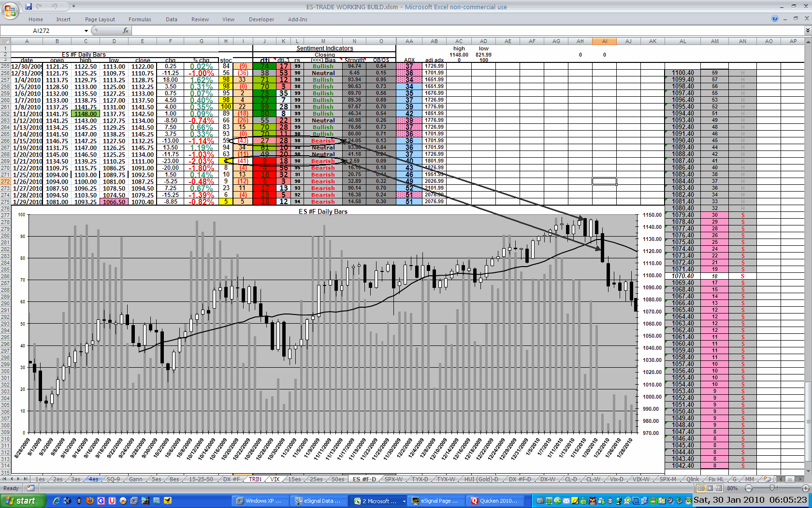Go to next sheet tab arrow
812x508 pixels.
click(x=19, y=479)
